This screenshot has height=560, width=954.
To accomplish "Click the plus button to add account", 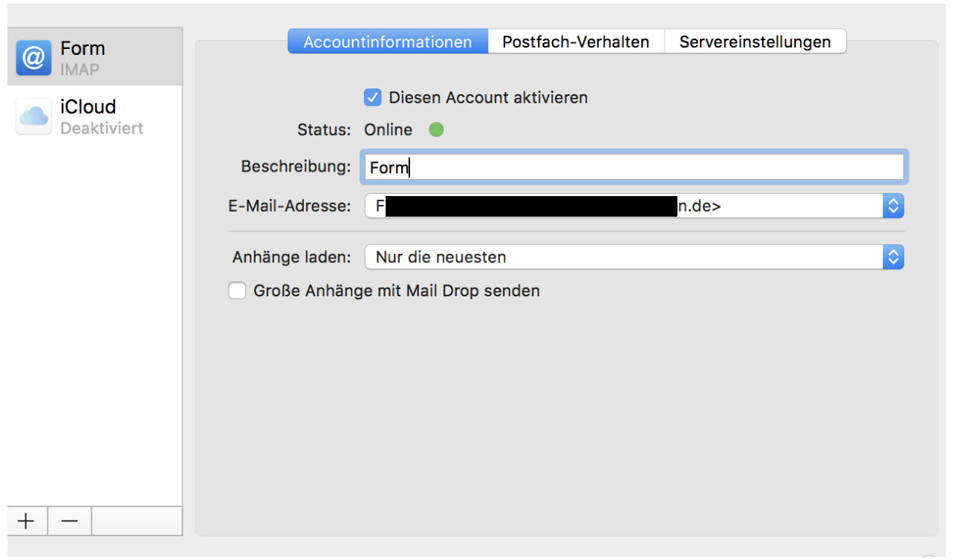I will click(x=27, y=521).
